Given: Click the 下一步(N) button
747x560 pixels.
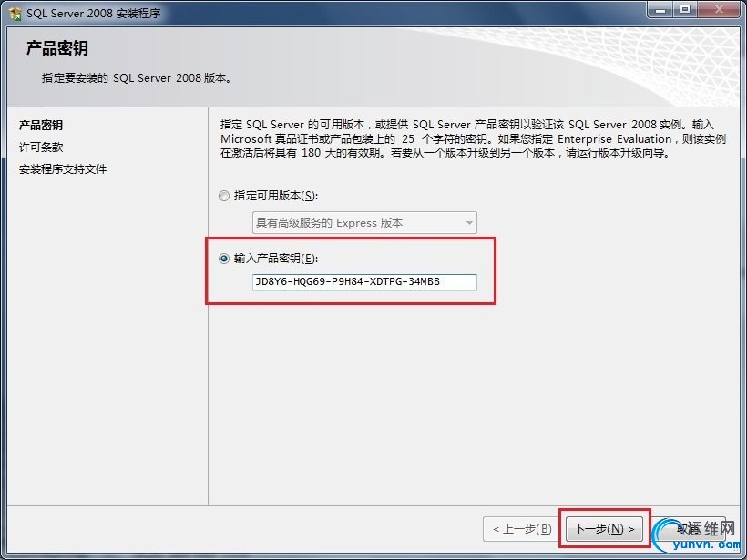Looking at the screenshot, I should tap(604, 529).
